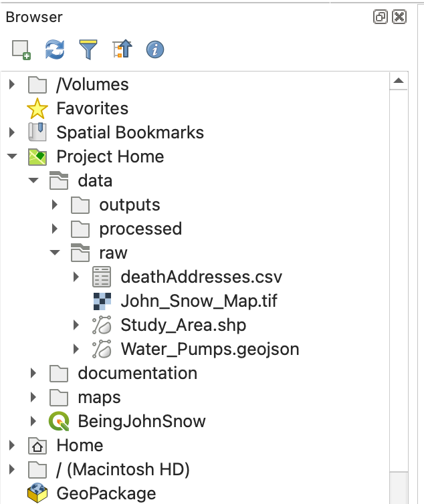Collapse the Project Home node
This screenshot has width=424, height=504.
tap(12, 156)
